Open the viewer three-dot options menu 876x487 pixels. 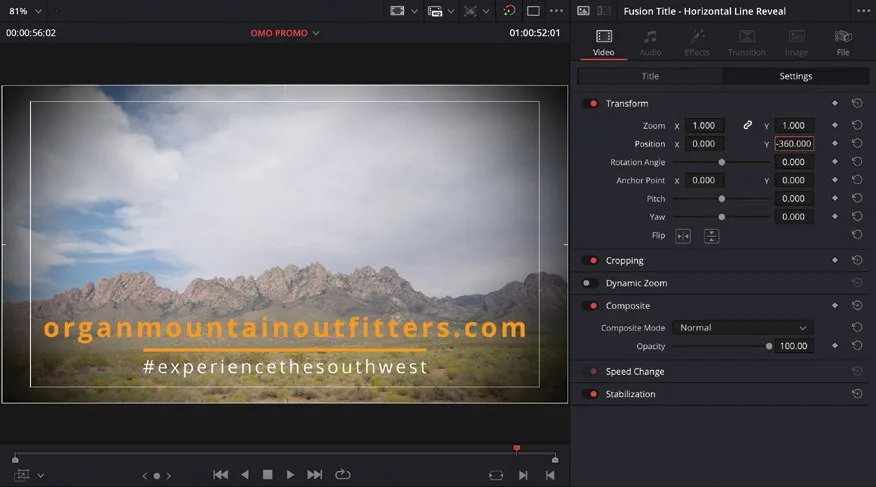tap(556, 11)
